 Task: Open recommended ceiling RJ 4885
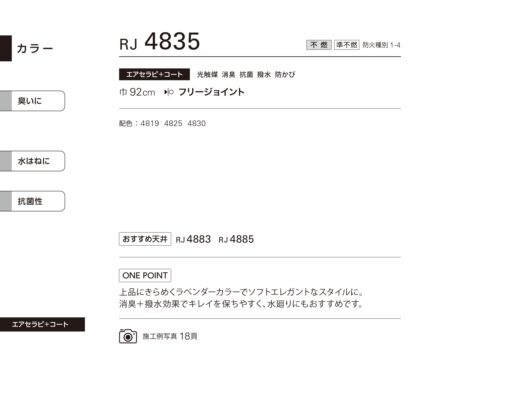236,239
